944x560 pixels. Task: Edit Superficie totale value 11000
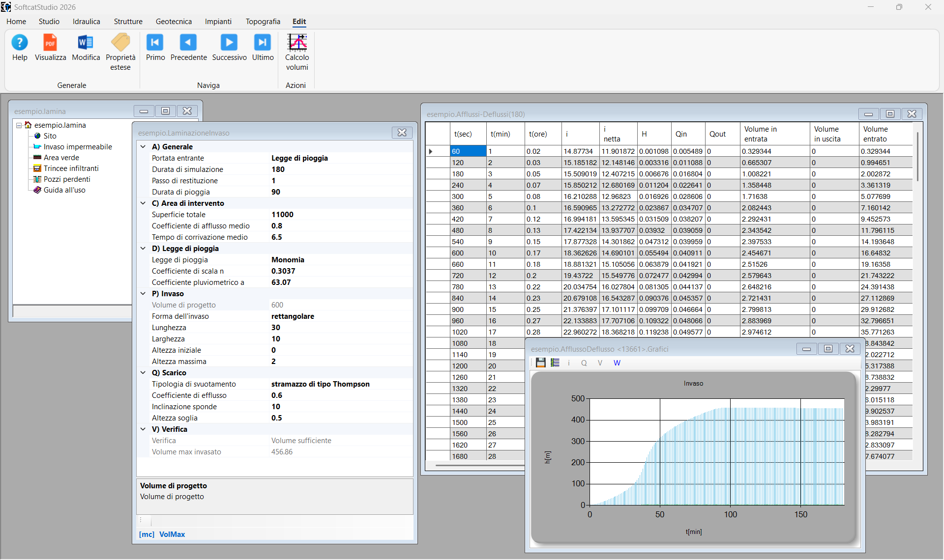(341, 215)
